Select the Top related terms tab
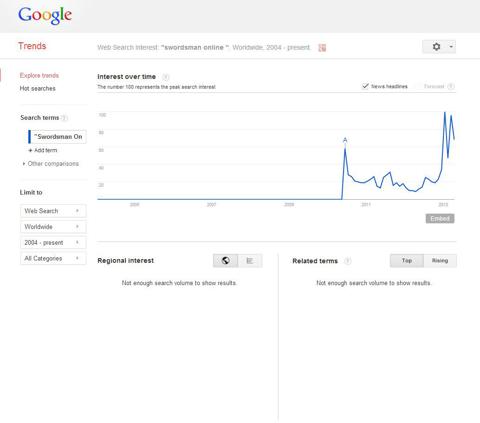 pyautogui.click(x=407, y=261)
